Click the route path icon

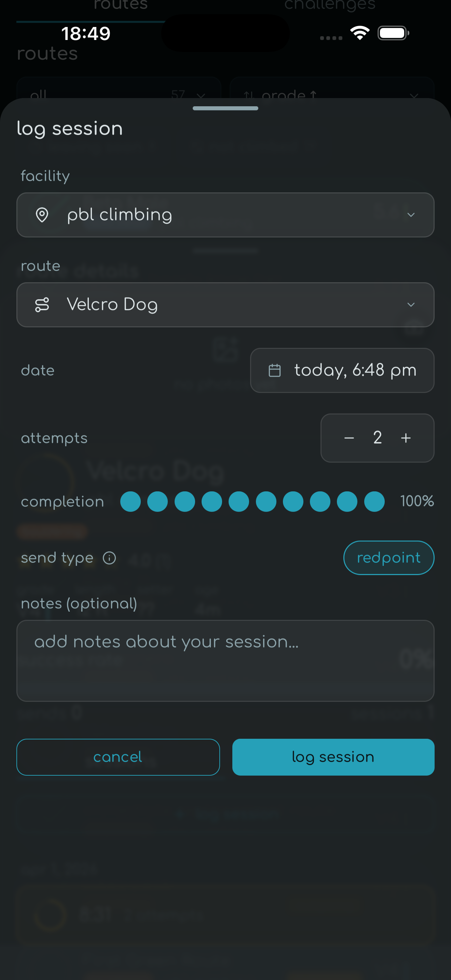(42, 305)
